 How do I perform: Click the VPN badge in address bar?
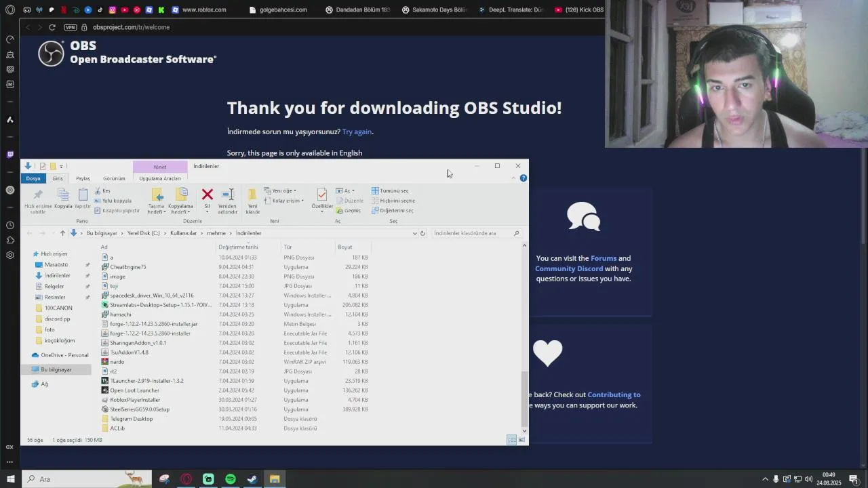[70, 27]
